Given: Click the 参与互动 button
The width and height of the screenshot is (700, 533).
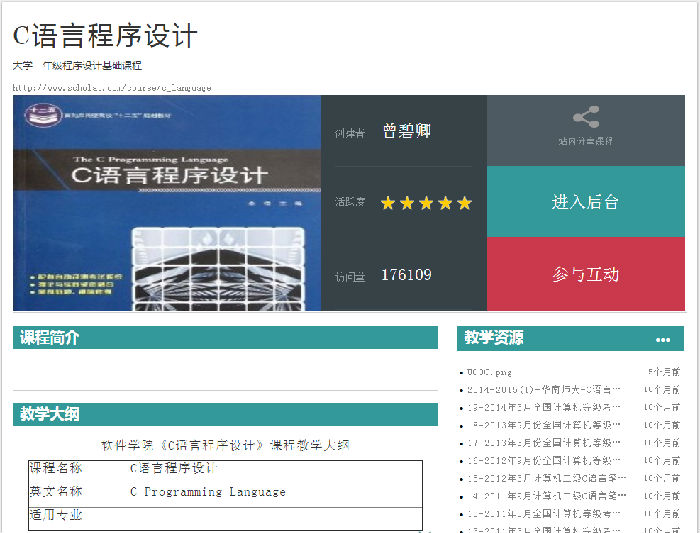Looking at the screenshot, I should [585, 274].
